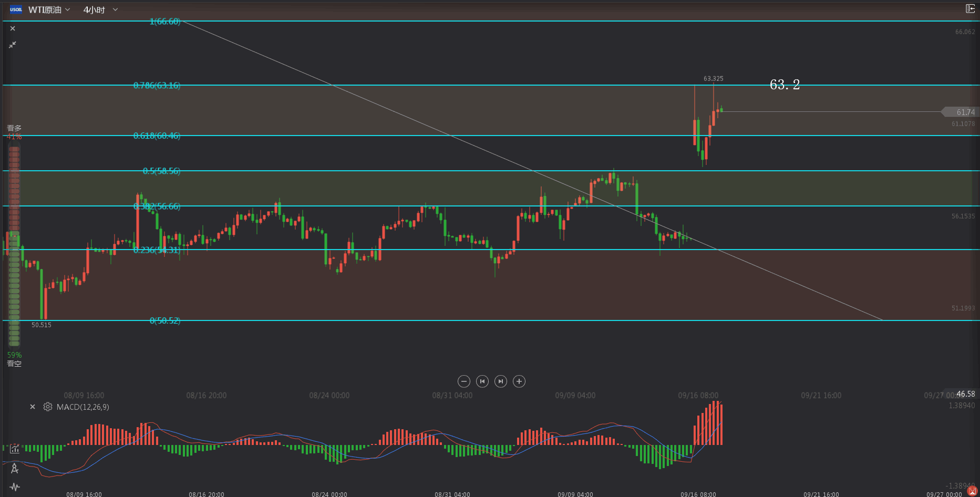Screen dimensions: 980x497
Task: Open the WTI原油 symbol dropdown
Action: pyautogui.click(x=49, y=9)
